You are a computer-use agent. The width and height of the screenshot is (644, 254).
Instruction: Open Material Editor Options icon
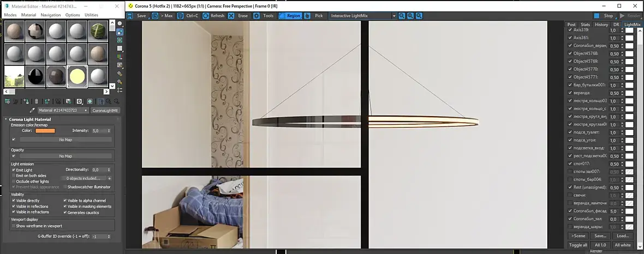(120, 73)
